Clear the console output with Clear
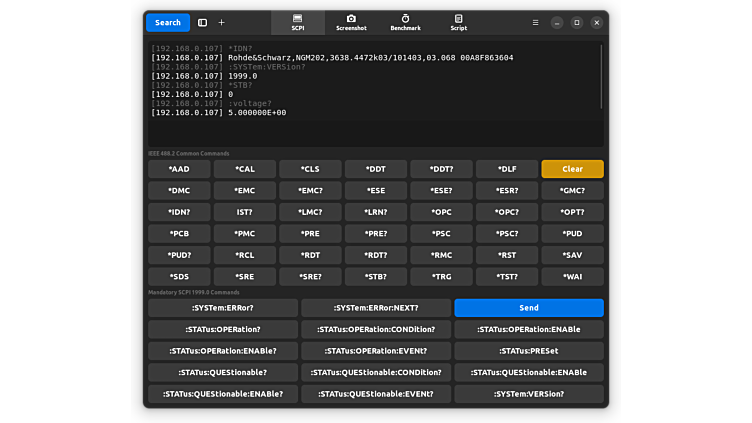Image resolution: width=752 pixels, height=423 pixels. (x=572, y=169)
